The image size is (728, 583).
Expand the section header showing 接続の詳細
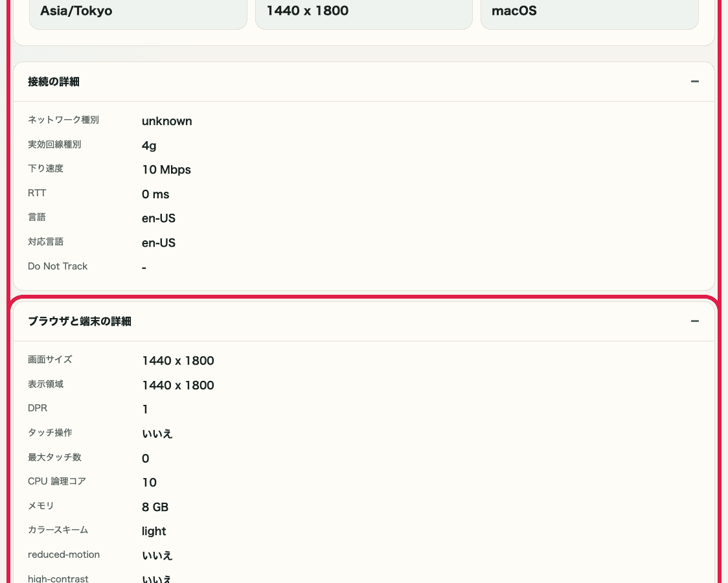53,82
